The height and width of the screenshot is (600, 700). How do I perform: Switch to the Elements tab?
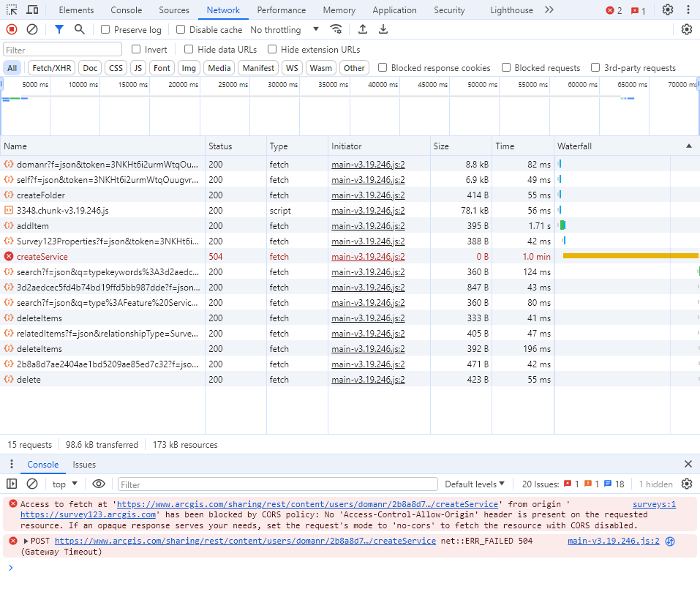coord(76,10)
